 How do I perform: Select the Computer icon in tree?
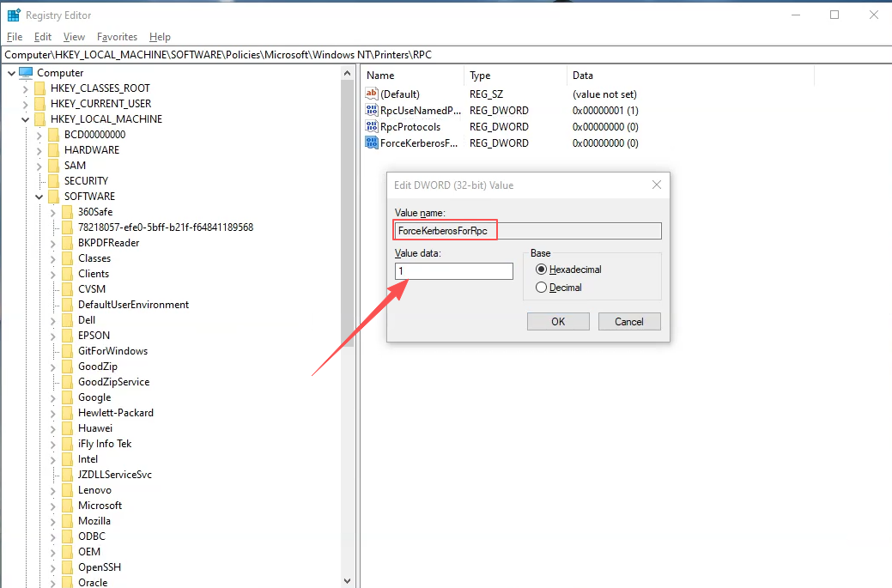pyautogui.click(x=26, y=73)
